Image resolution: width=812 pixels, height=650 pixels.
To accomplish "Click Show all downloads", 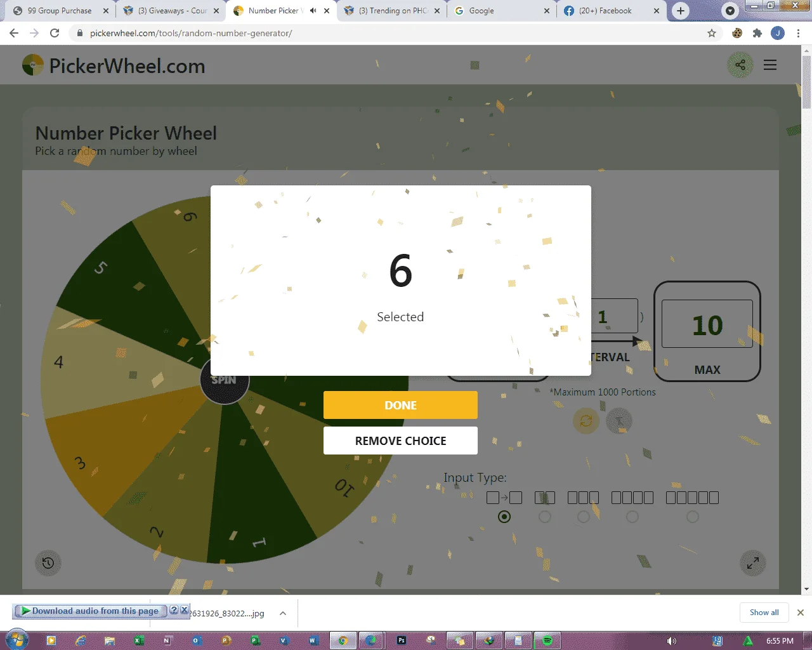I will 764,613.
